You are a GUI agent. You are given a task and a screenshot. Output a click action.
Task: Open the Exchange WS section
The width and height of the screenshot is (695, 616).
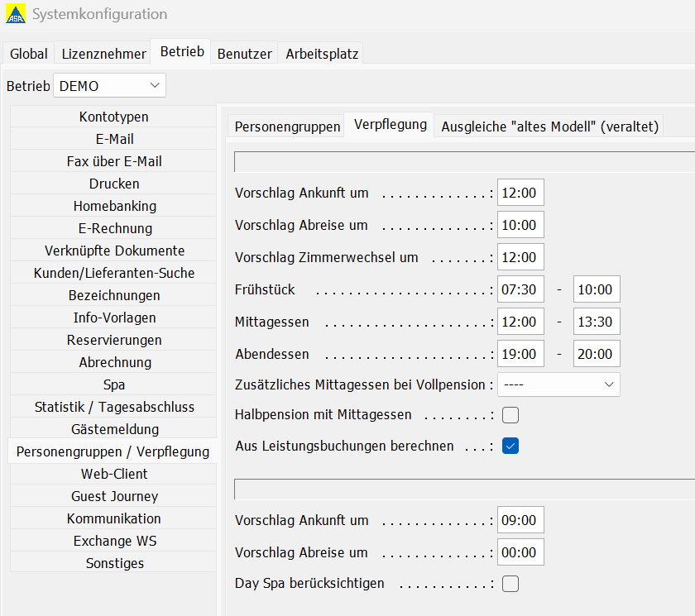pos(113,541)
